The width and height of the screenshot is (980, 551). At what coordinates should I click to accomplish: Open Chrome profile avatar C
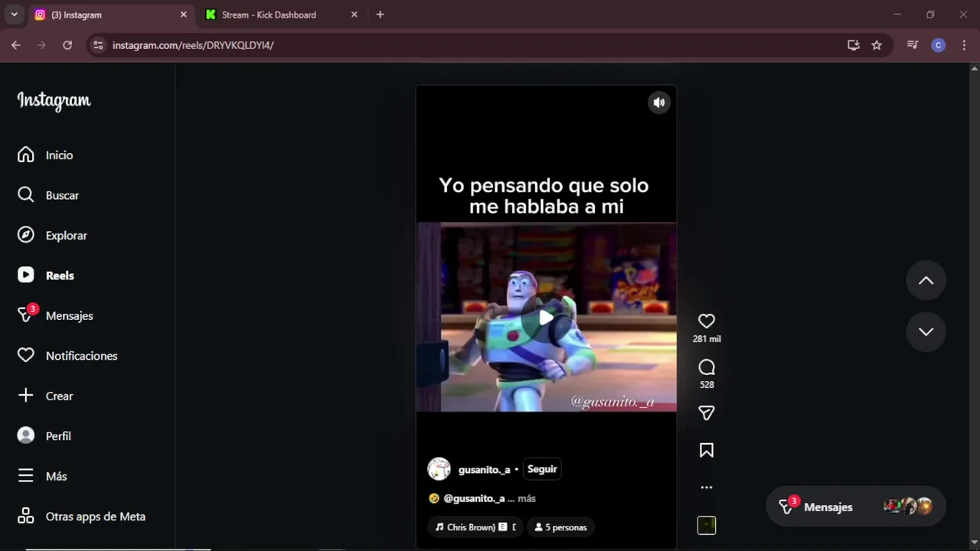(x=938, y=45)
